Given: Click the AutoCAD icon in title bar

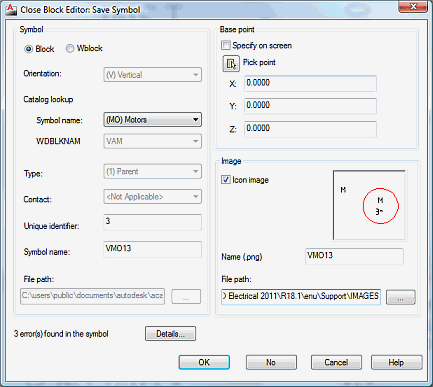Looking at the screenshot, I should [11, 10].
